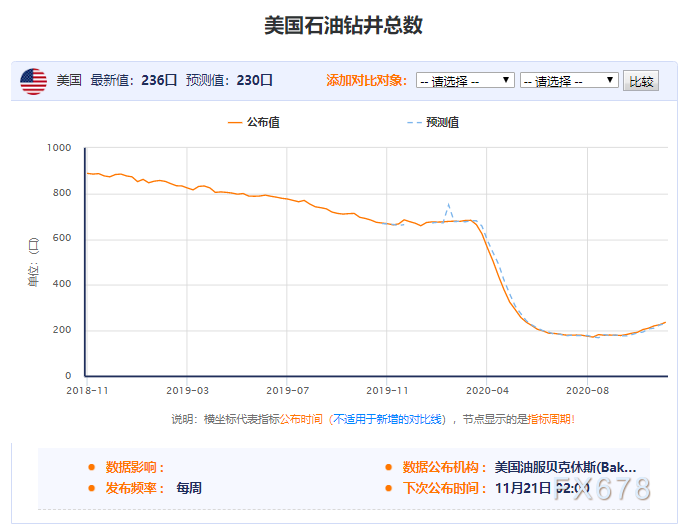Click the 指标周期 orange text
This screenshot has height=524, width=681.
[x=549, y=419]
